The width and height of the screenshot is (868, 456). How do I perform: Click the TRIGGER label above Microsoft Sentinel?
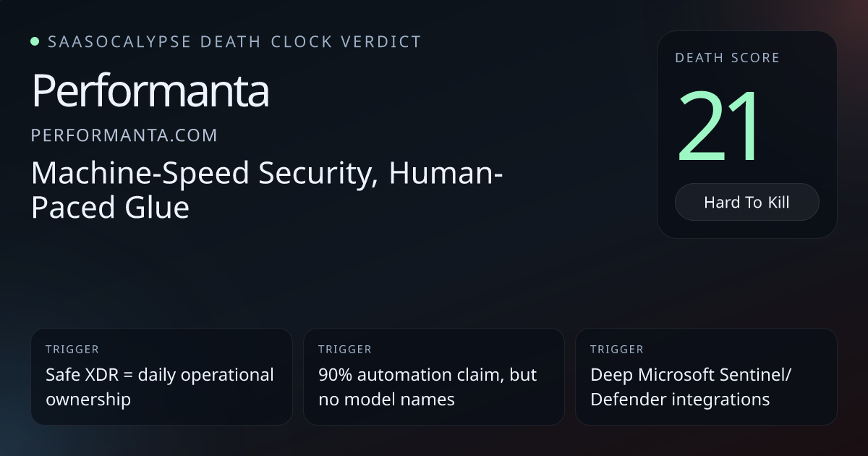coord(616,350)
